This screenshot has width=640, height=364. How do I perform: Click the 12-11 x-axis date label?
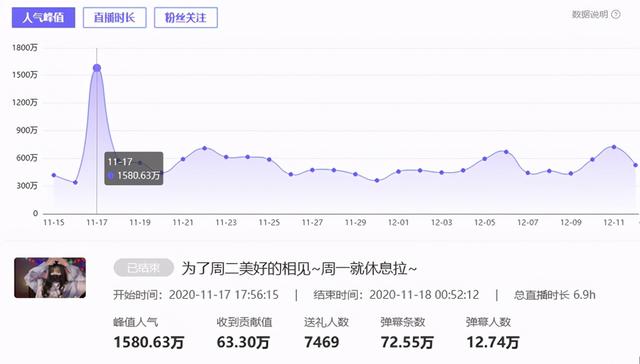click(614, 222)
